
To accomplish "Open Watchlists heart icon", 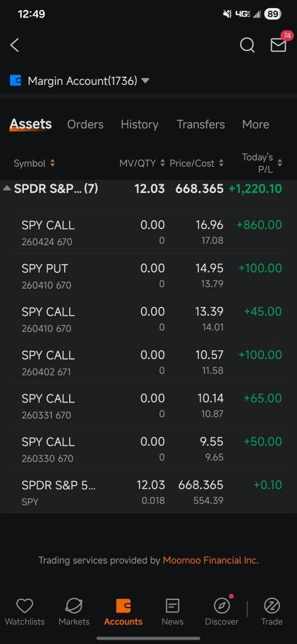I will 25,605.
